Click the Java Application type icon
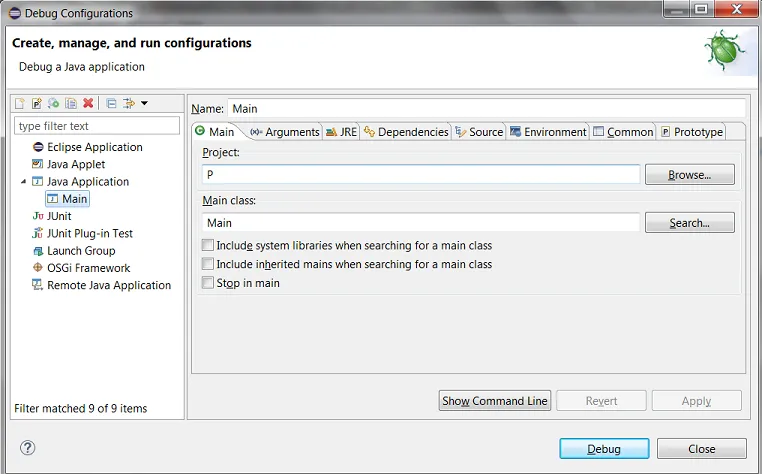This screenshot has height=474, width=762. tap(37, 181)
